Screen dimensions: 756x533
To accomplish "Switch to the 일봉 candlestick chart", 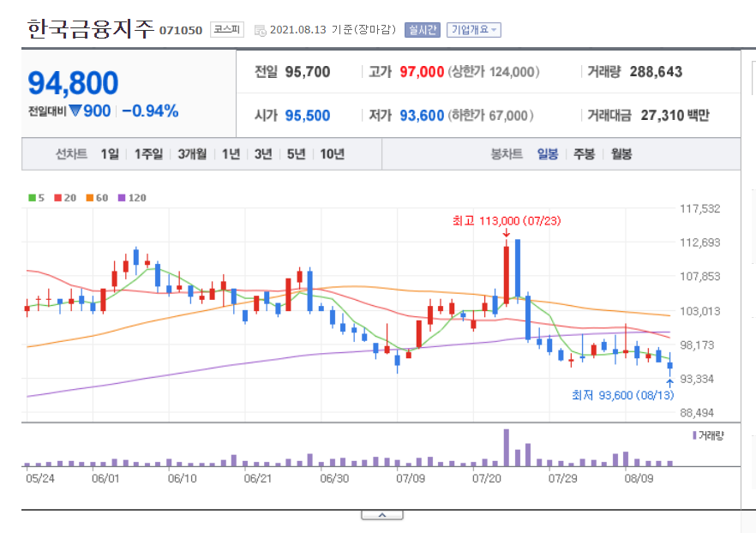I will coord(548,154).
